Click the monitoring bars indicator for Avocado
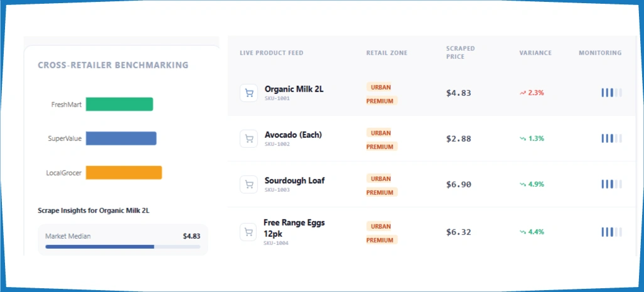 point(611,138)
